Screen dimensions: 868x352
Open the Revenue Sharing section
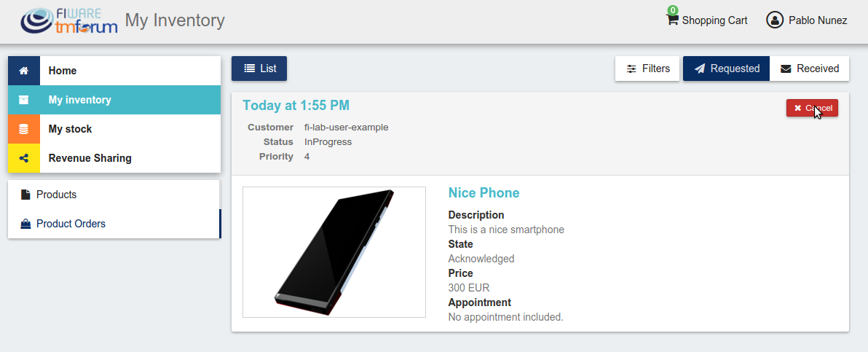(114, 158)
